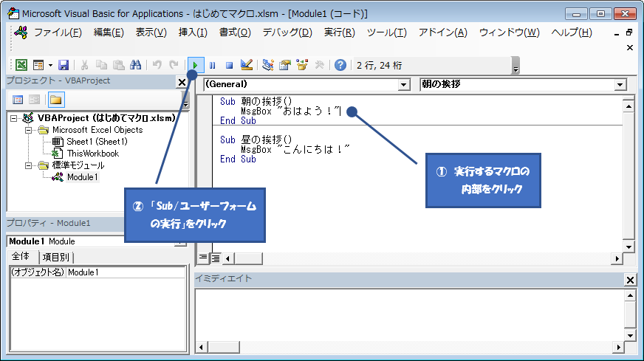
Task: Switch to the 項目別 properties tab
Action: coord(56,258)
